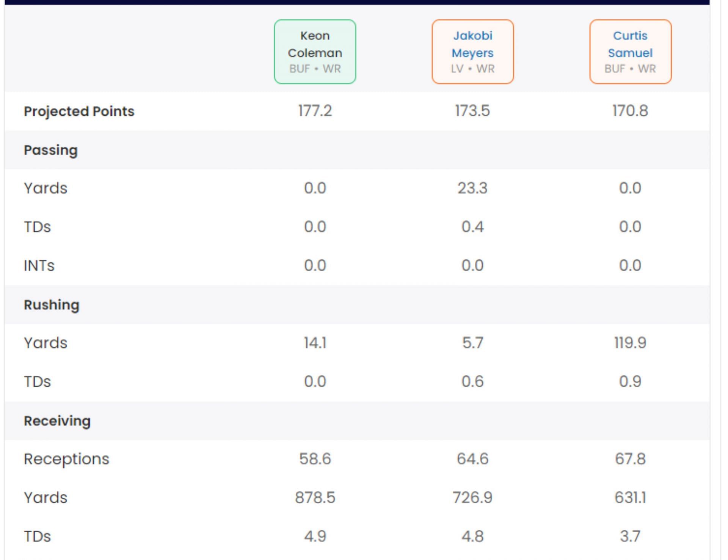This screenshot has width=728, height=560.
Task: Click Jakobi Meyers' 173.5 projected points
Action: (x=472, y=111)
